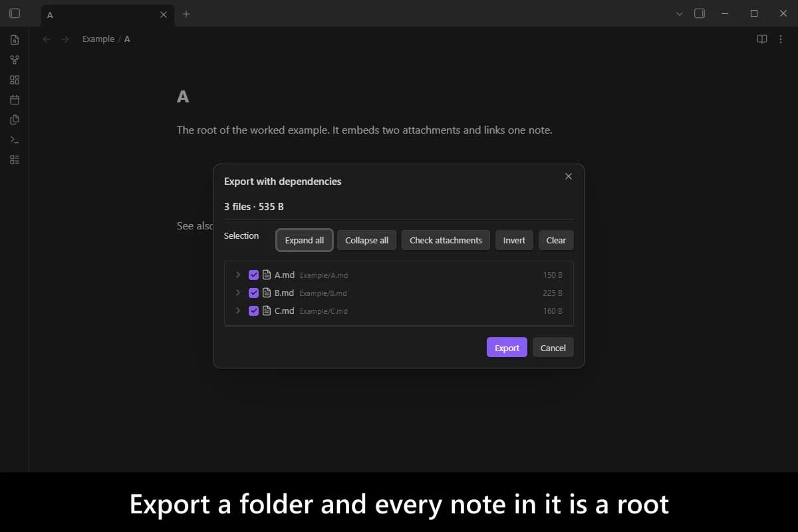Click the insert template ribbon icon

pyautogui.click(x=15, y=120)
